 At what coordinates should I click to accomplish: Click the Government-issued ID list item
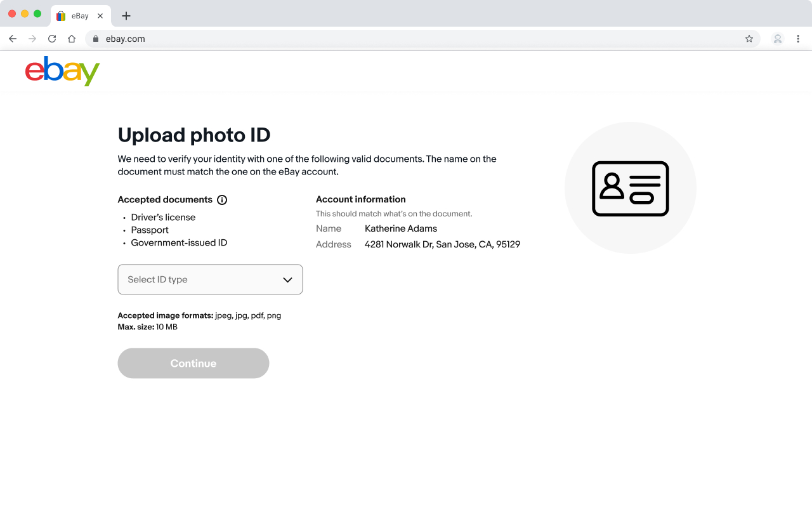tap(179, 242)
